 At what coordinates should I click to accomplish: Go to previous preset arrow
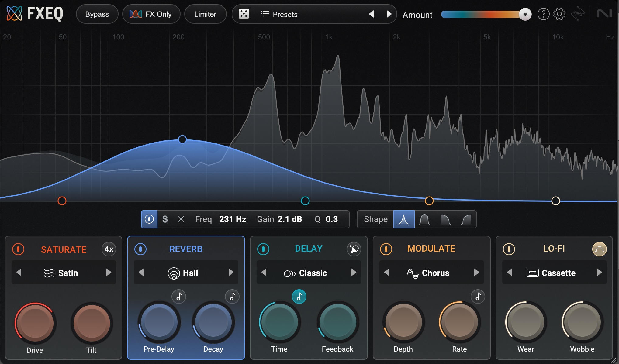[x=372, y=14]
